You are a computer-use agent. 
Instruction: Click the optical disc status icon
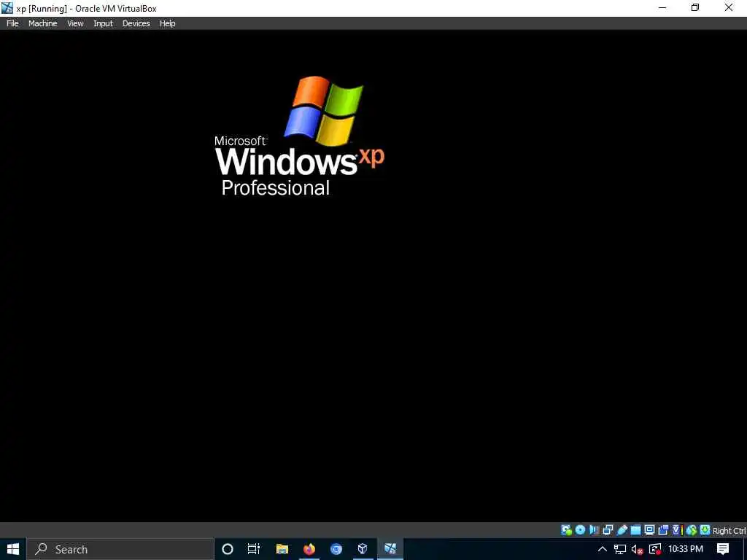580,530
